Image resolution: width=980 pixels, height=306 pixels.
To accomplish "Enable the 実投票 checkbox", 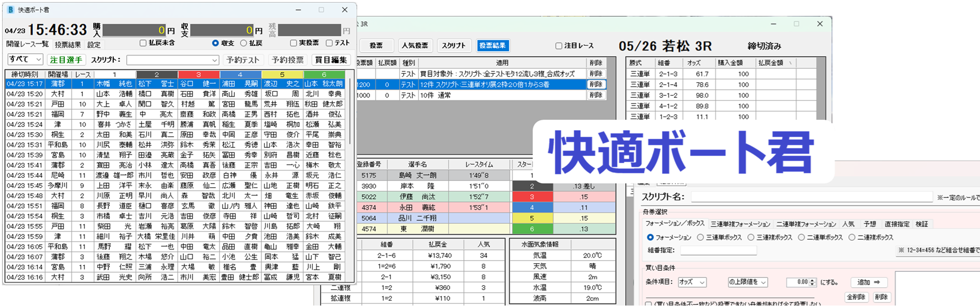I will click(293, 43).
